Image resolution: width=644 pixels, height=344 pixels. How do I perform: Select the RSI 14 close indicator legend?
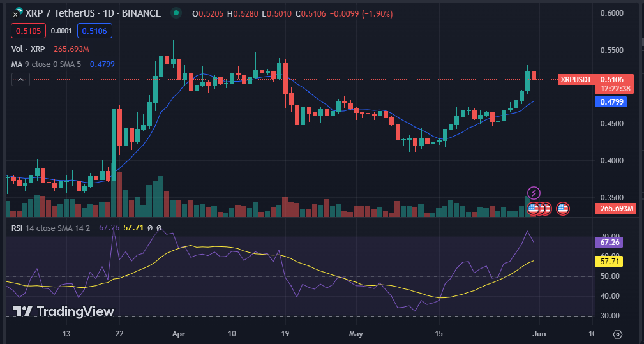pos(50,228)
